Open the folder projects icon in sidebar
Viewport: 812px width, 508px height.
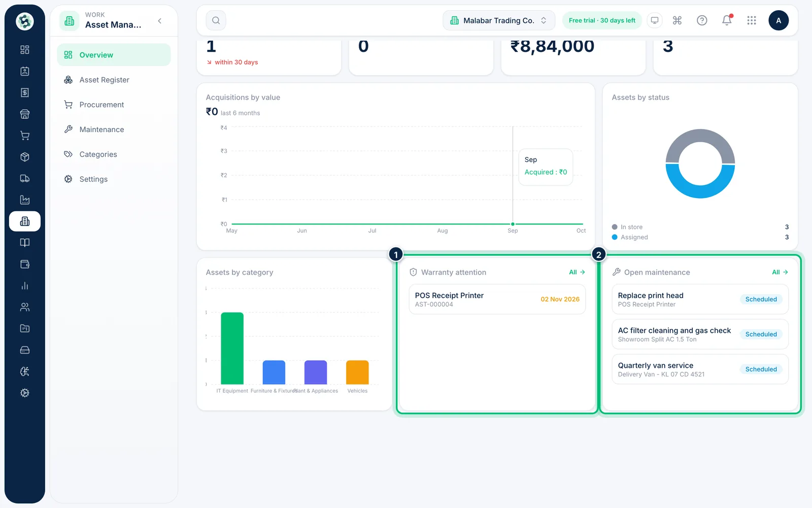pos(24,329)
